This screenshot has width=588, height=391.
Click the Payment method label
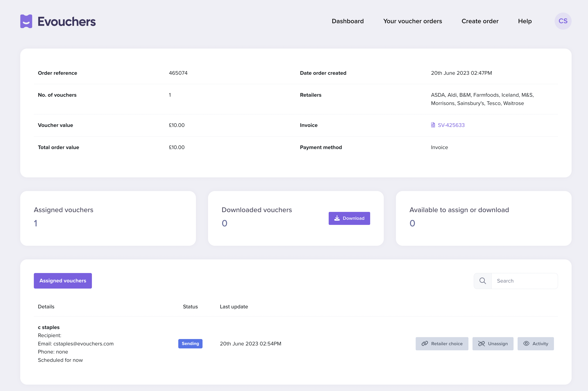[321, 147]
